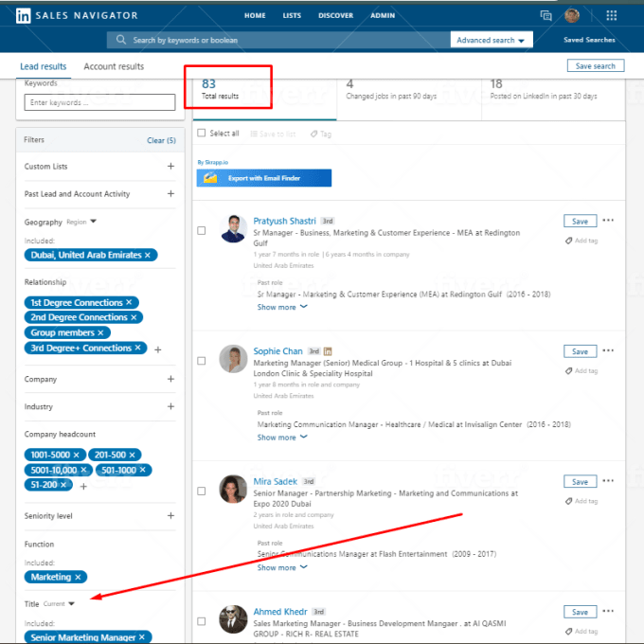This screenshot has width=644, height=644.
Task: Remove Group members filter
Action: pyautogui.click(x=100, y=332)
